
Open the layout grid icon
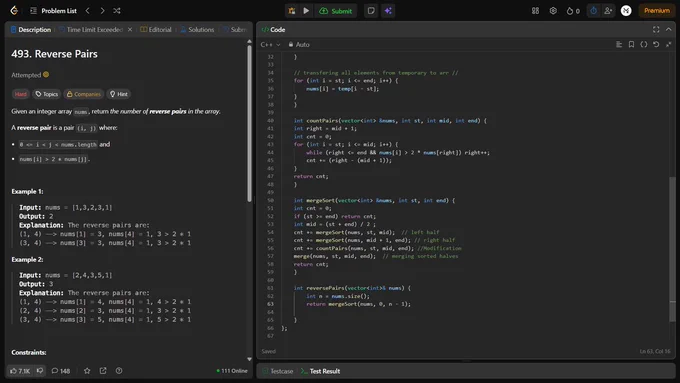[x=536, y=11]
